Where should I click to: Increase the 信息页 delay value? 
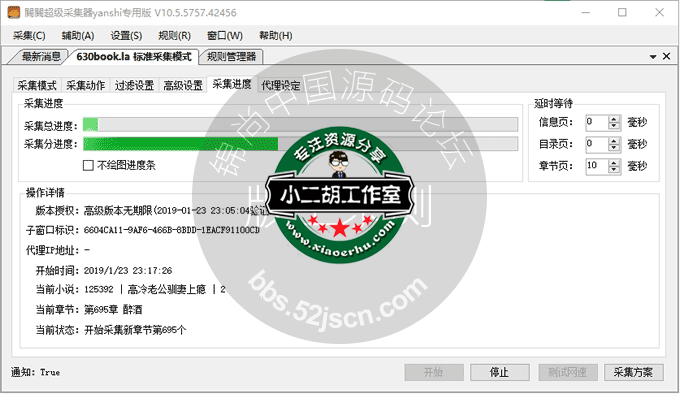tap(614, 119)
